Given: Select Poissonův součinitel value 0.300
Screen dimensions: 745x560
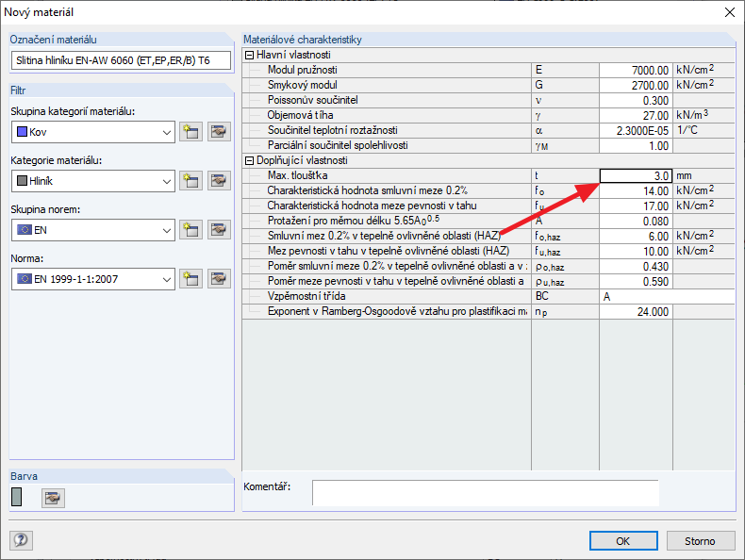Looking at the screenshot, I should pyautogui.click(x=636, y=101).
